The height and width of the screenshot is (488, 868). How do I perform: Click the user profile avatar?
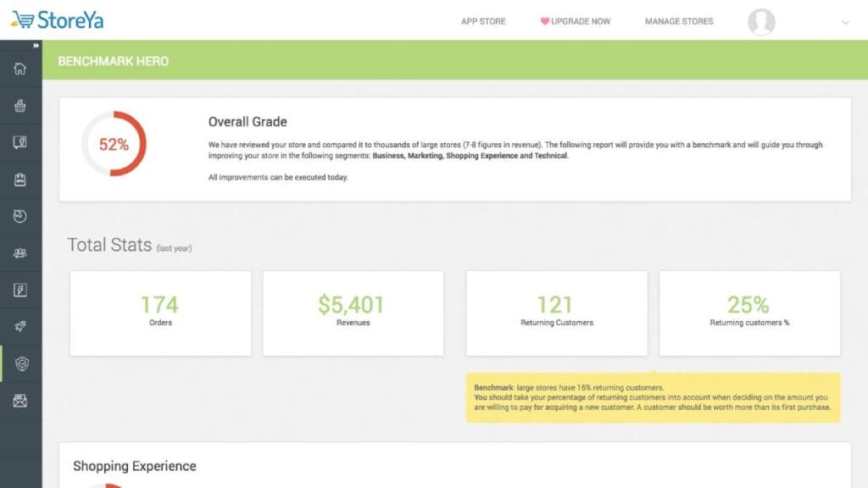[761, 22]
